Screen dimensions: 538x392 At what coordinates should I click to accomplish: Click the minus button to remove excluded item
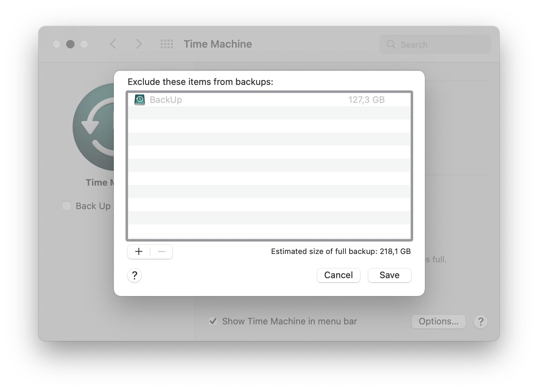point(161,252)
